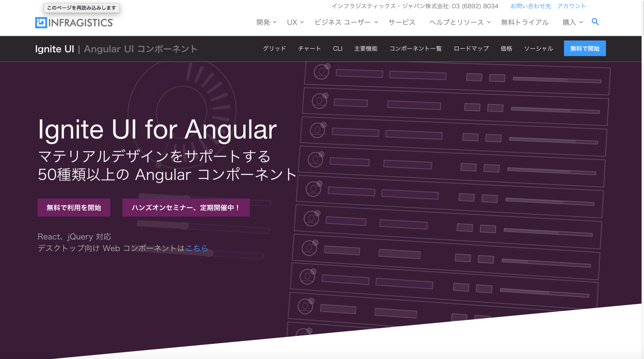This screenshot has height=359, width=644.
Task: Click the ハンズオンセミナー、定期開催中！ button
Action: tap(186, 207)
